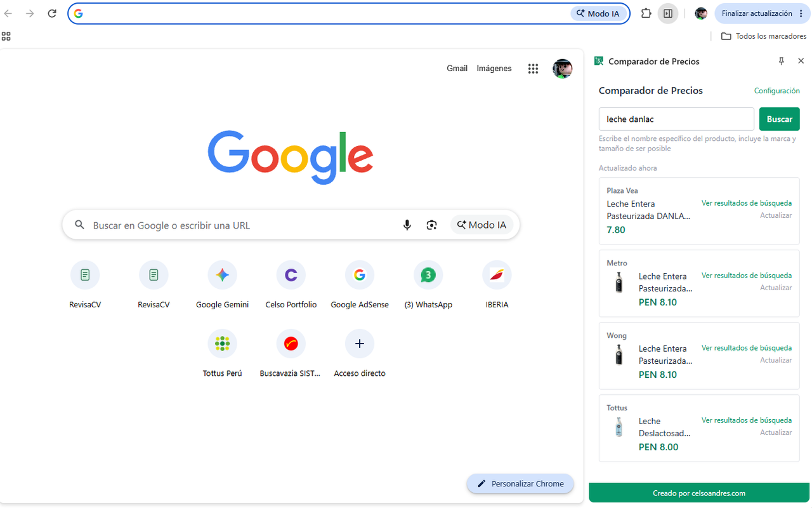Open the Chrome profile avatar in toolbar

(701, 13)
